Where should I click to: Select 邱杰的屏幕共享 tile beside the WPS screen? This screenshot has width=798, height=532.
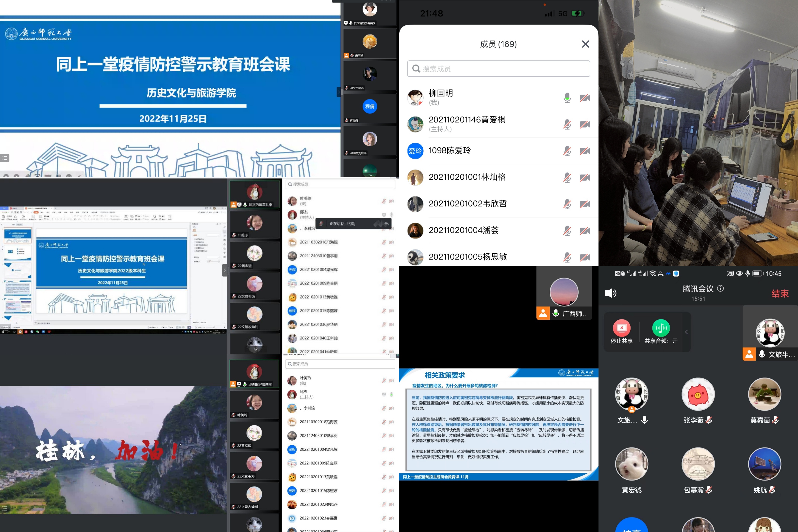(255, 194)
